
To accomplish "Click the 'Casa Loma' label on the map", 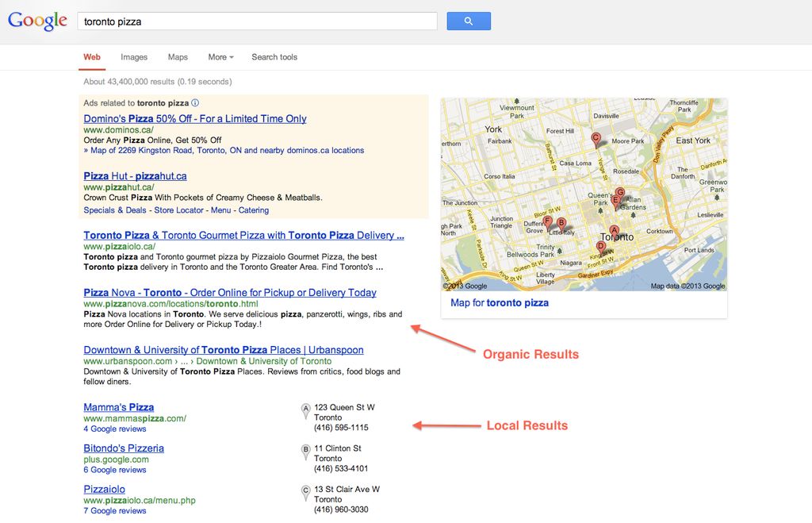I will [576, 163].
